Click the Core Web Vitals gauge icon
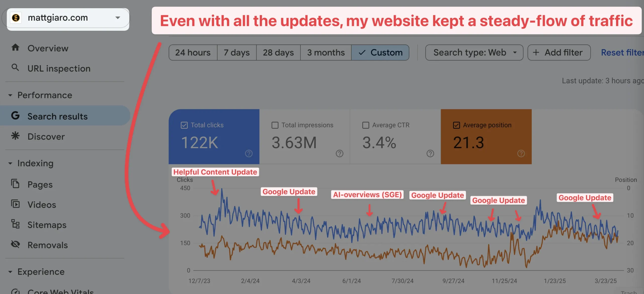 [15, 291]
